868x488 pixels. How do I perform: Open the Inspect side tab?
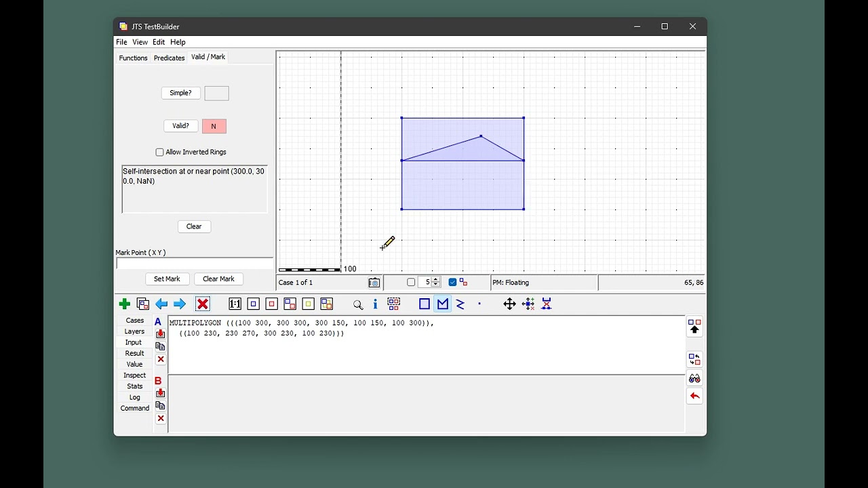coord(134,375)
